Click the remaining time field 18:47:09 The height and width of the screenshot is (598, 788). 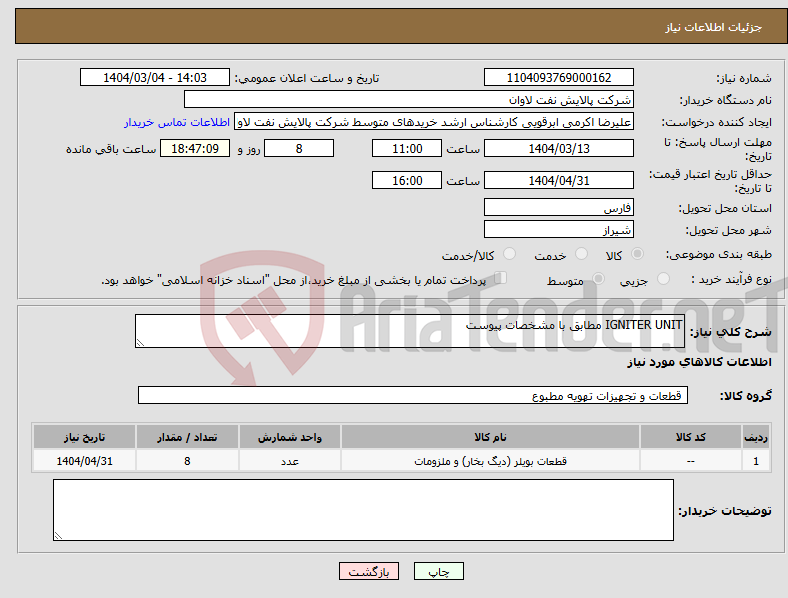195,148
